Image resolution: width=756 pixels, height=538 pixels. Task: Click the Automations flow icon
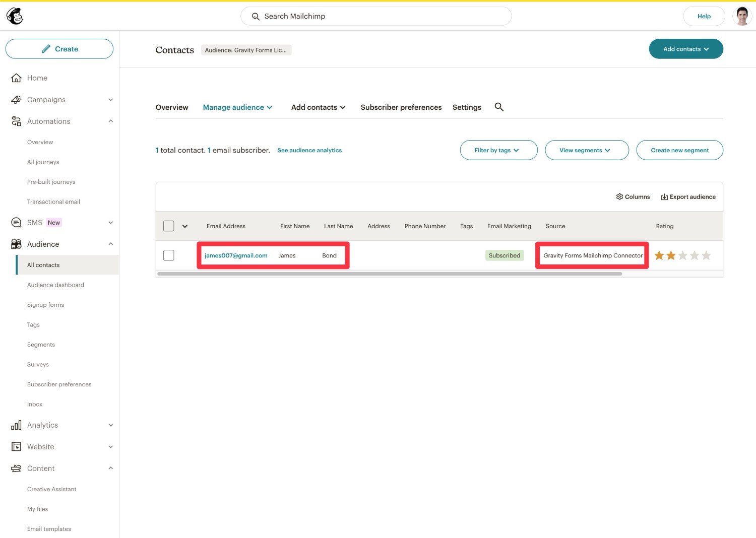[x=16, y=121]
